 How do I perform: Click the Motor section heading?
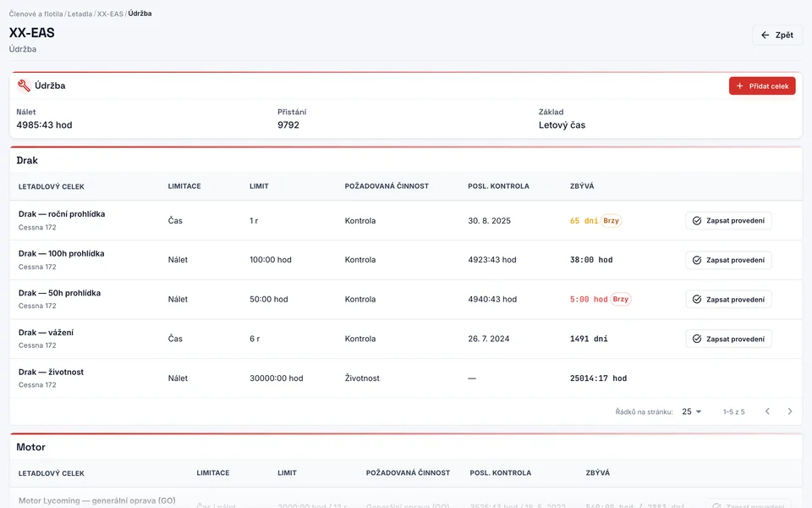[30, 447]
